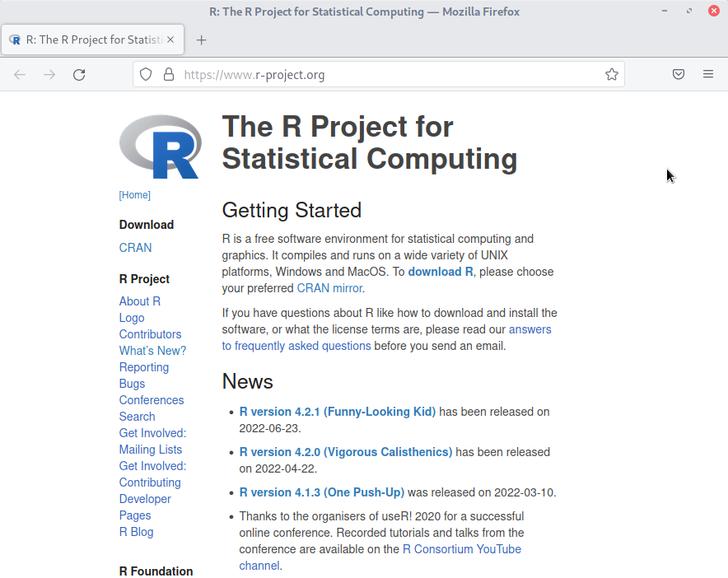
Task: Click the Download sidebar heading
Action: click(147, 225)
